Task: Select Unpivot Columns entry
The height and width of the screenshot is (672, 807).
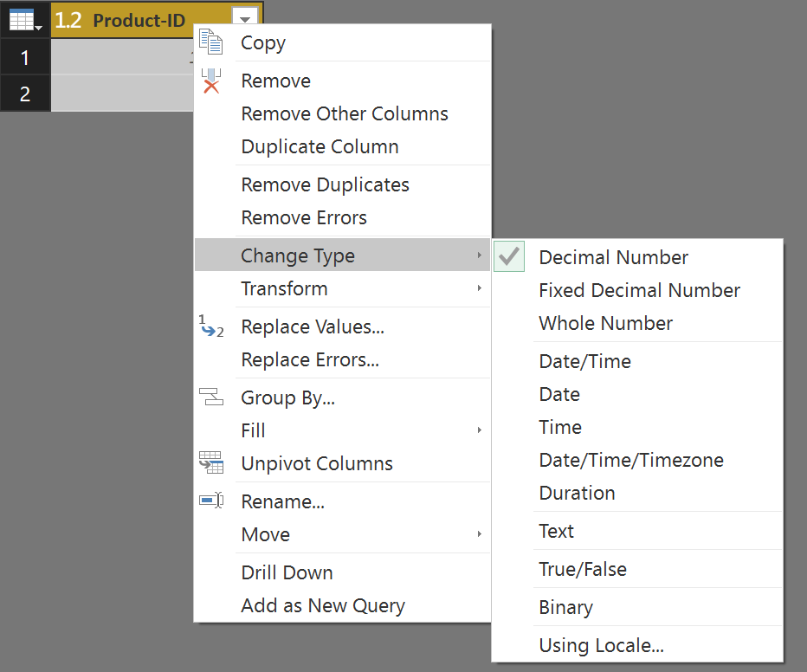Action: tap(342, 463)
